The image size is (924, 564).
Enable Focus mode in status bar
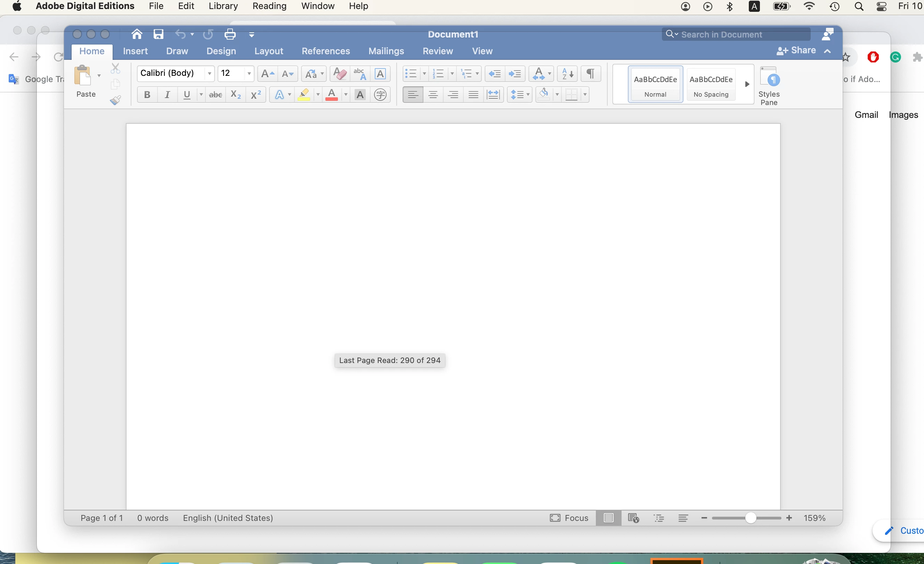pos(569,518)
